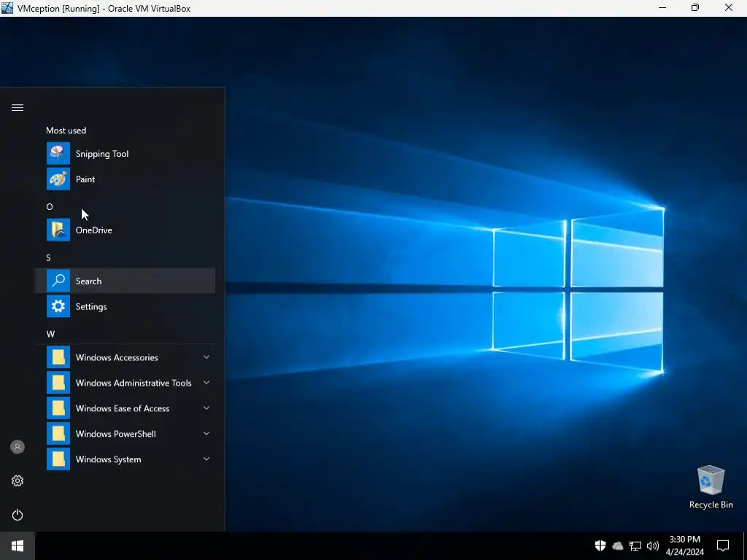Click the Windows Accessories folder icon
The width and height of the screenshot is (747, 560).
click(x=58, y=357)
